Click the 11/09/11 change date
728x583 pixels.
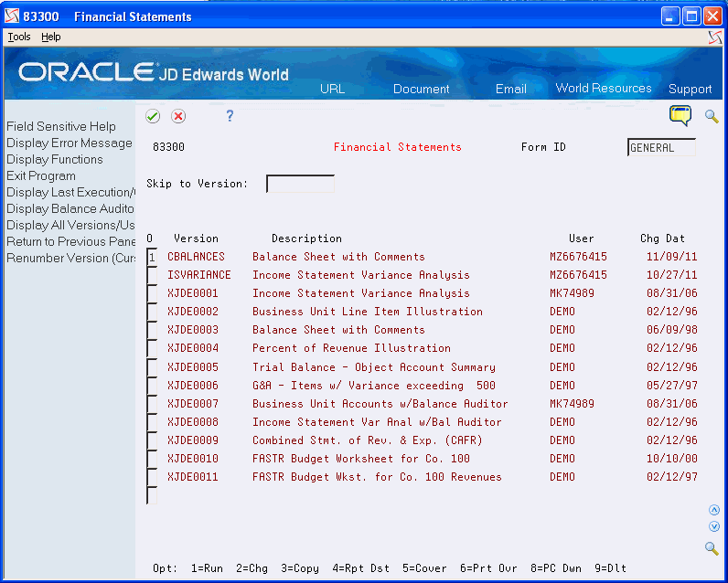[x=672, y=257]
